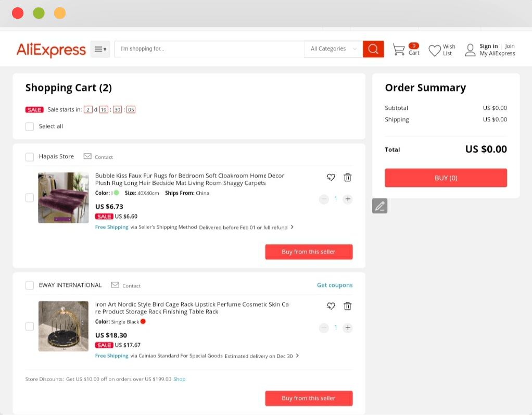The image size is (532, 415).
Task: Add the bird cage rack to wishlist
Action: tap(331, 306)
